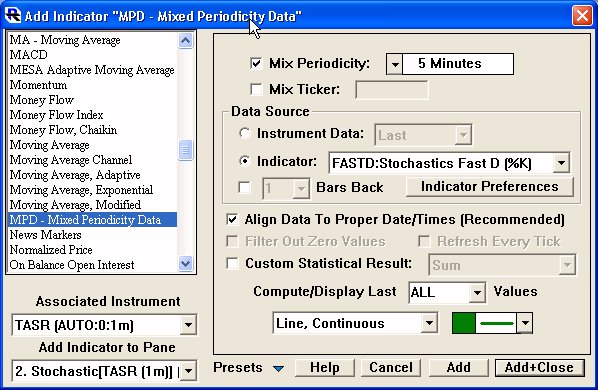Select MESA Adaptive Moving Average
598x390 pixels.
(x=92, y=70)
